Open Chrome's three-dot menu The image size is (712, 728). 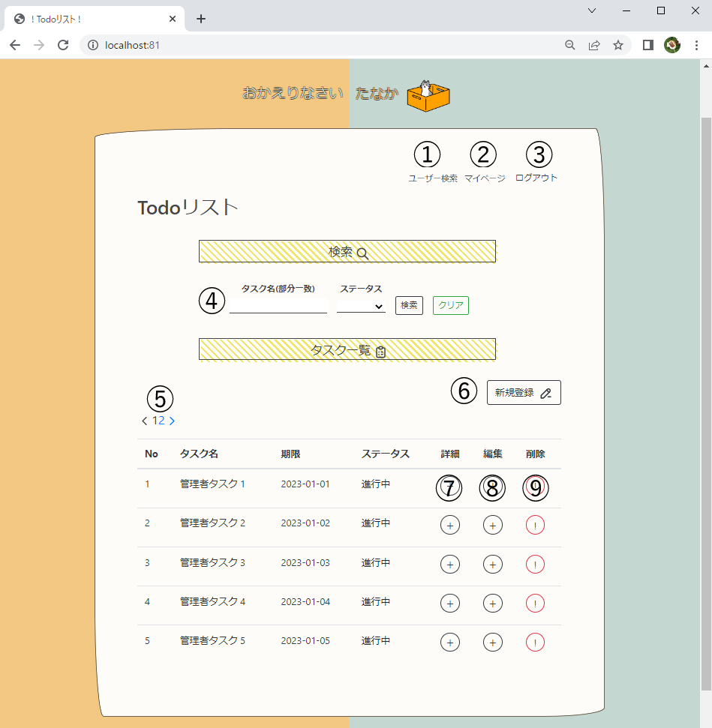696,45
